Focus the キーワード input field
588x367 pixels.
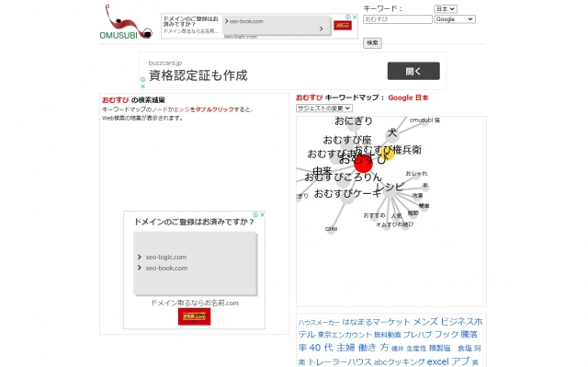pyautogui.click(x=398, y=19)
